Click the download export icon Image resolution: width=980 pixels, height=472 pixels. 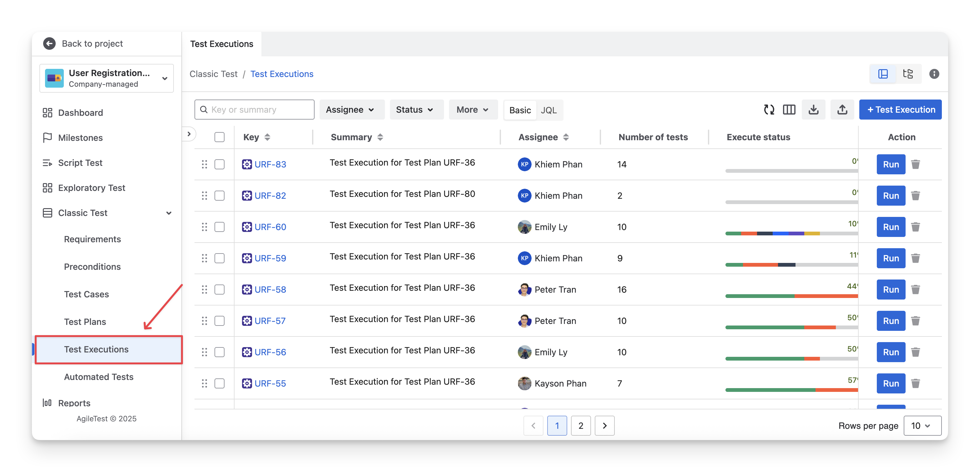point(813,110)
